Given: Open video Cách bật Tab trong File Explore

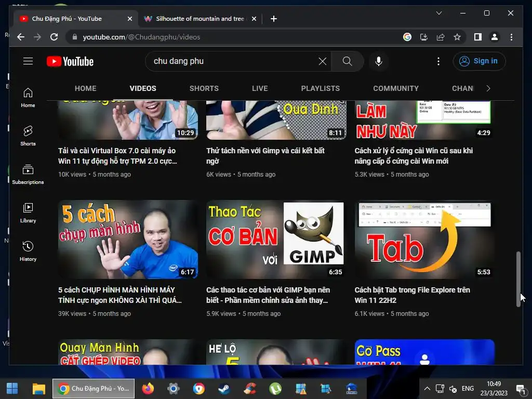Looking at the screenshot, I should point(412,295).
